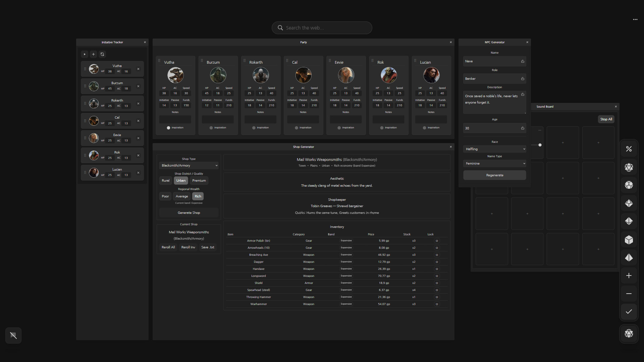The image size is (644, 362).
Task: Select the d20 dice roller icon
Action: click(x=629, y=167)
